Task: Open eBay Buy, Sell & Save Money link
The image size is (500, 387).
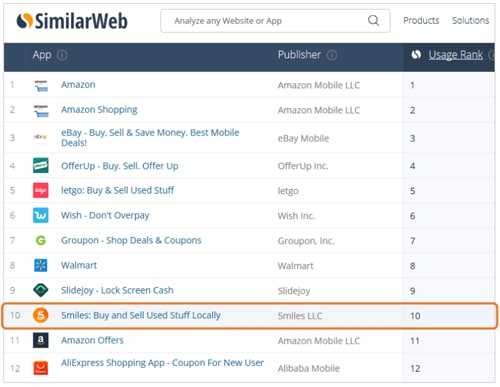Action: click(x=150, y=137)
